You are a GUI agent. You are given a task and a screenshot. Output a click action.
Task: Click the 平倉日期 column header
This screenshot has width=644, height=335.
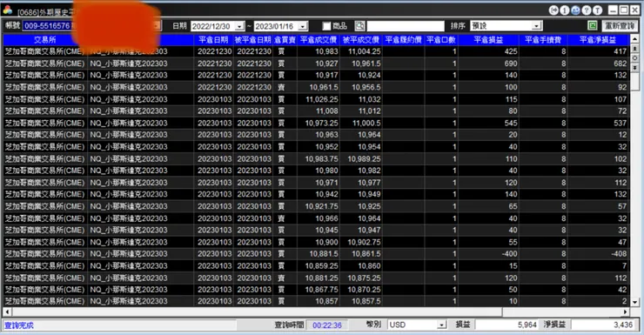click(213, 40)
